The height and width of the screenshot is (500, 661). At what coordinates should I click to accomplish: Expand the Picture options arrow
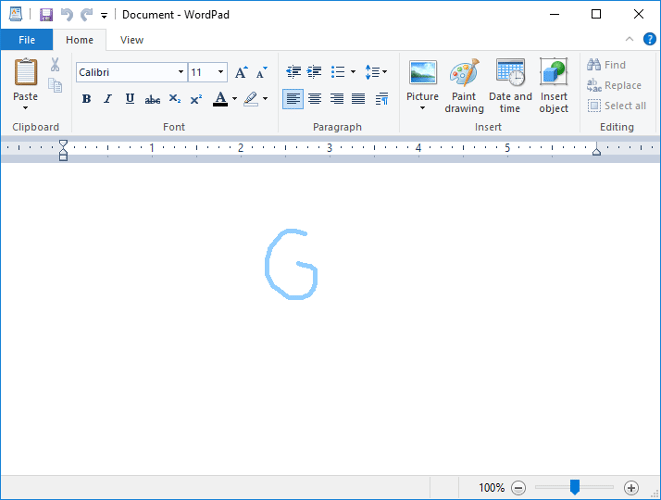(x=422, y=108)
